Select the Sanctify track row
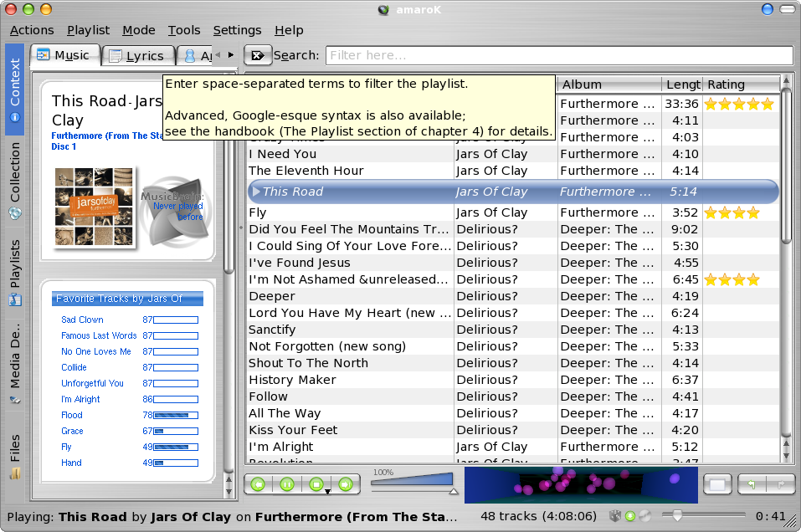Image resolution: width=801 pixels, height=532 pixels. 513,330
